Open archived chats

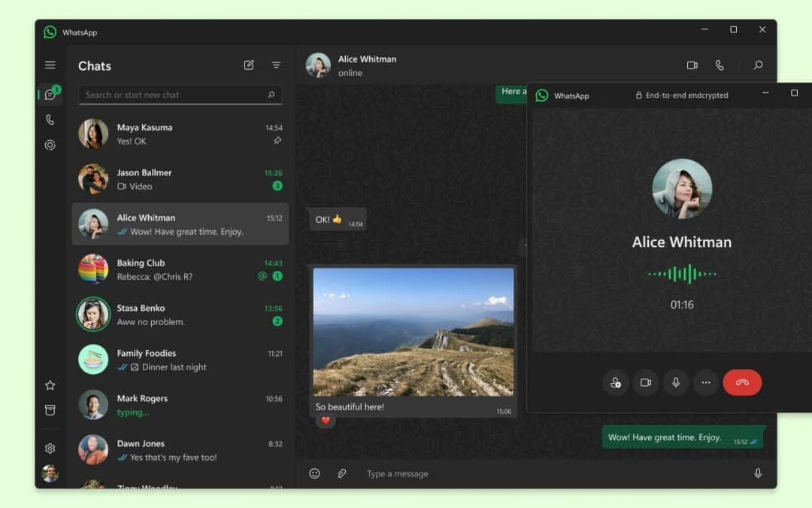click(x=50, y=410)
